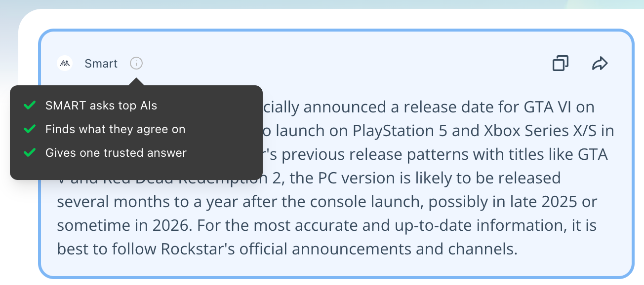
Task: Click the checkmark beside 'Gives one trusted answer'
Action: click(x=30, y=153)
